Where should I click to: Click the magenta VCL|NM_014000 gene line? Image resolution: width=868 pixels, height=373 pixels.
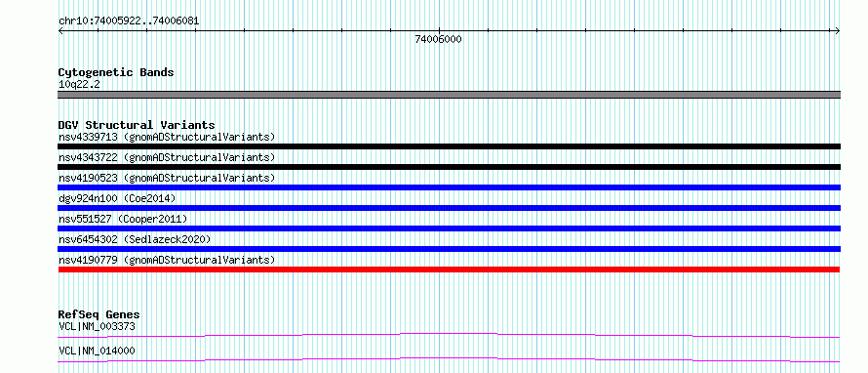[449, 360]
